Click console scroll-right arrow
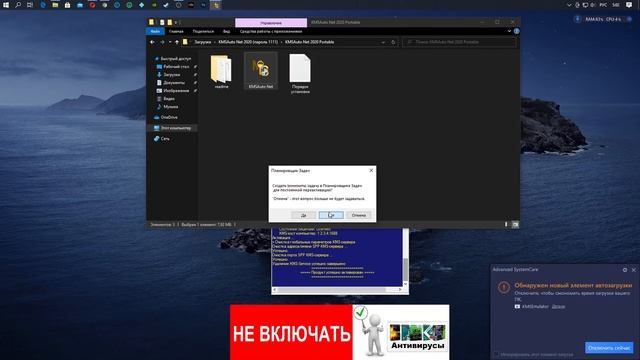The width and height of the screenshot is (640, 360). click(x=400, y=290)
